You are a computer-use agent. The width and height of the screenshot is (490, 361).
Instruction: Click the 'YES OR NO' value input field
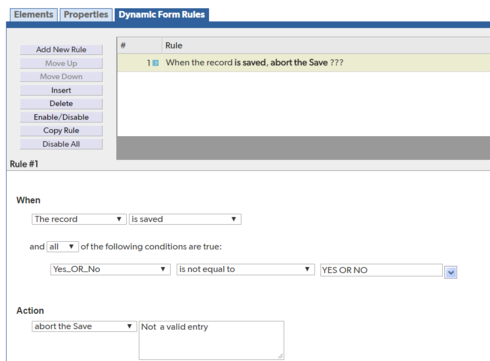[x=381, y=270]
